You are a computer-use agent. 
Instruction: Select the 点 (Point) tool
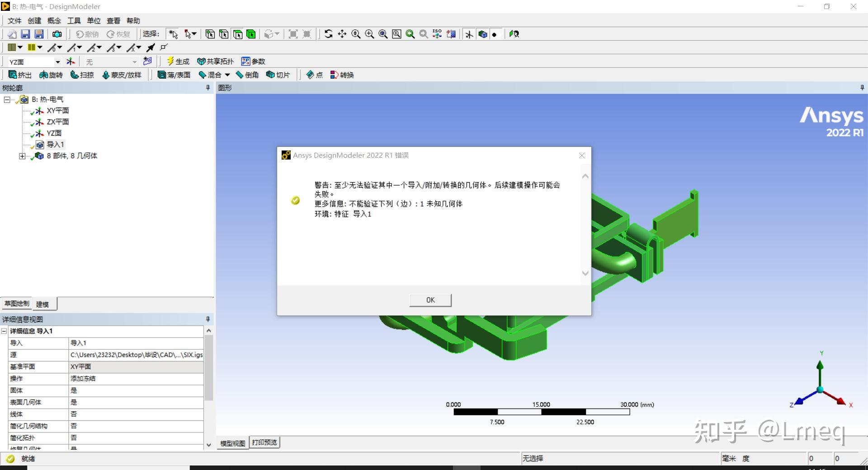315,75
